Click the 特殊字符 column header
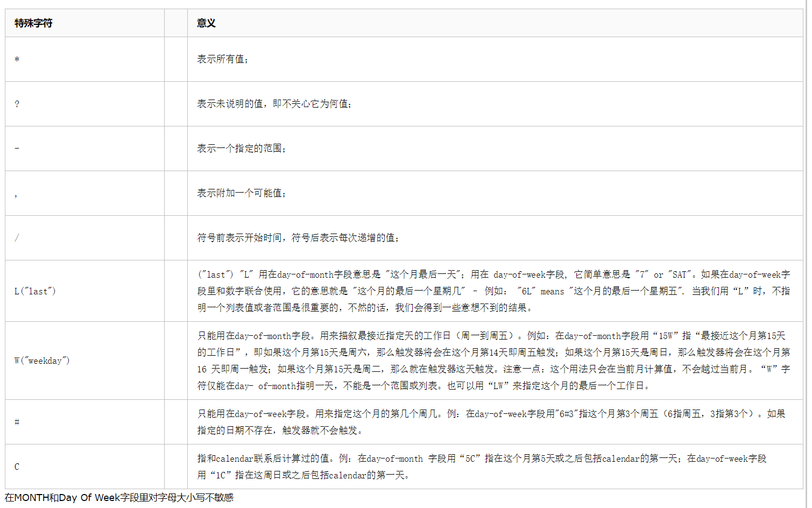The height and width of the screenshot is (508, 812). point(84,23)
